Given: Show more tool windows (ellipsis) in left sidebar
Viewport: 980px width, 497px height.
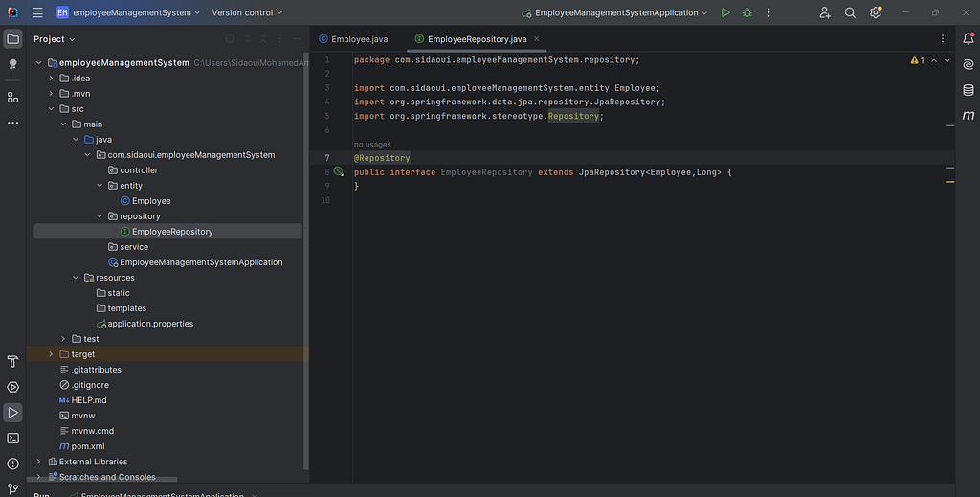Looking at the screenshot, I should (12, 123).
